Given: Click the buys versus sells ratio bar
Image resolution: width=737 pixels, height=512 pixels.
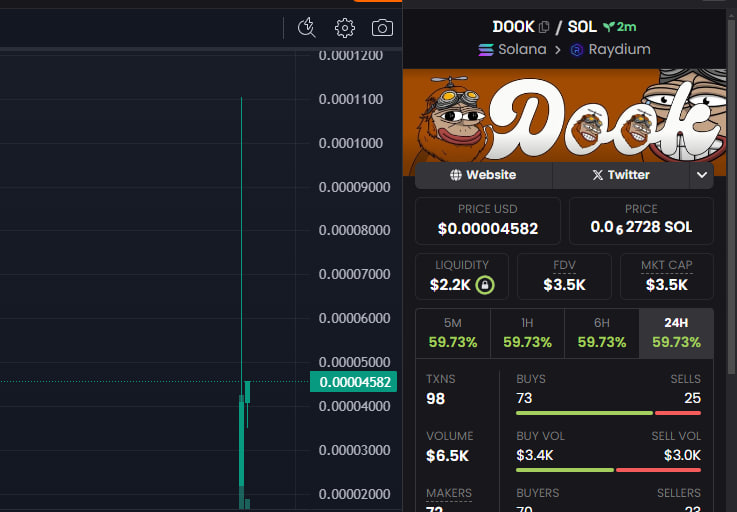Looking at the screenshot, I should (x=608, y=413).
